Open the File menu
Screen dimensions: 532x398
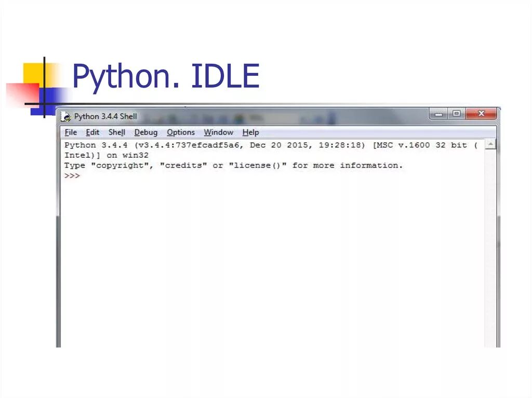pyautogui.click(x=71, y=132)
